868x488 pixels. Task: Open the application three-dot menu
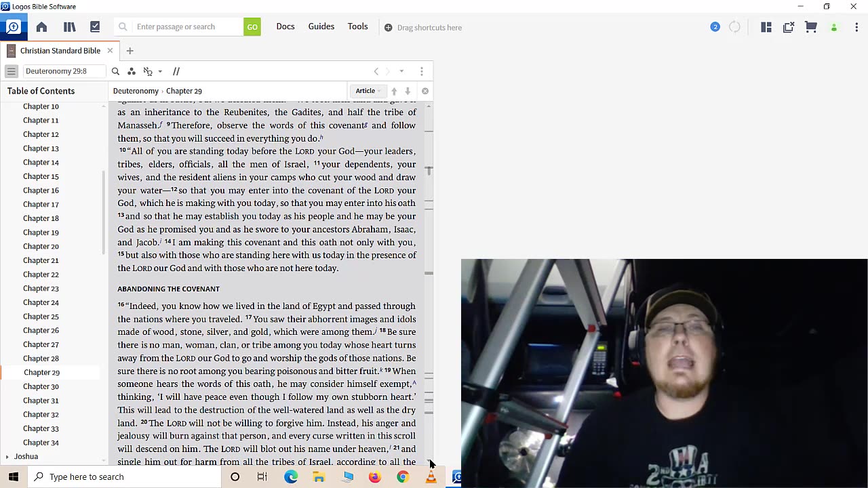pyautogui.click(x=856, y=27)
